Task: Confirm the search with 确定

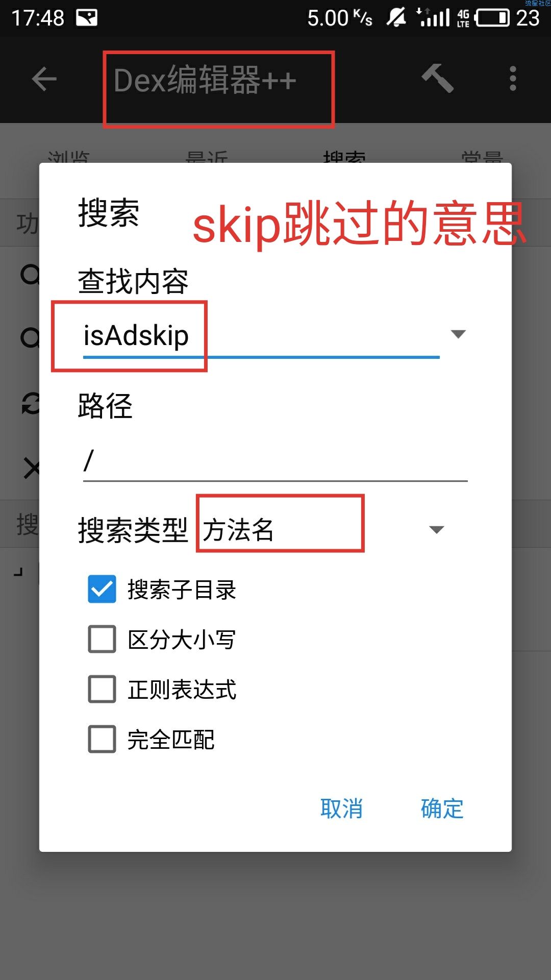Action: [x=442, y=808]
